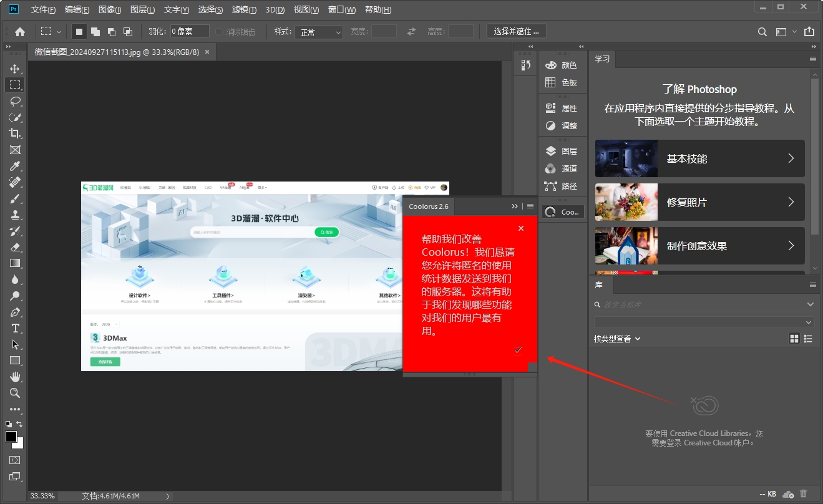Open the library selection dropdown
Viewport: 823px width, 504px height.
pos(704,322)
